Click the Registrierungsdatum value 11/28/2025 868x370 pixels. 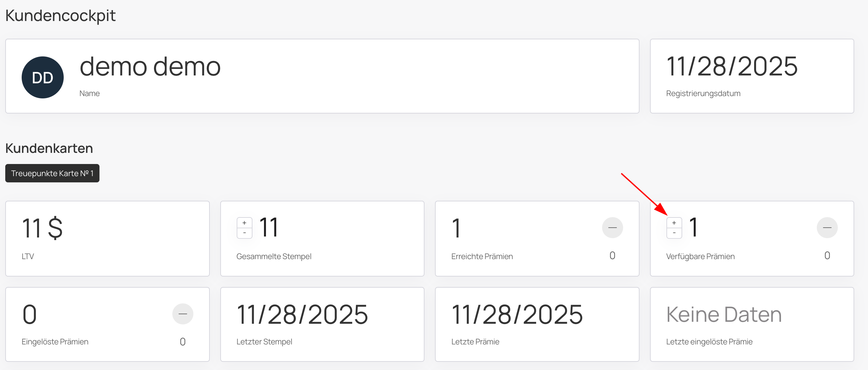tap(731, 67)
